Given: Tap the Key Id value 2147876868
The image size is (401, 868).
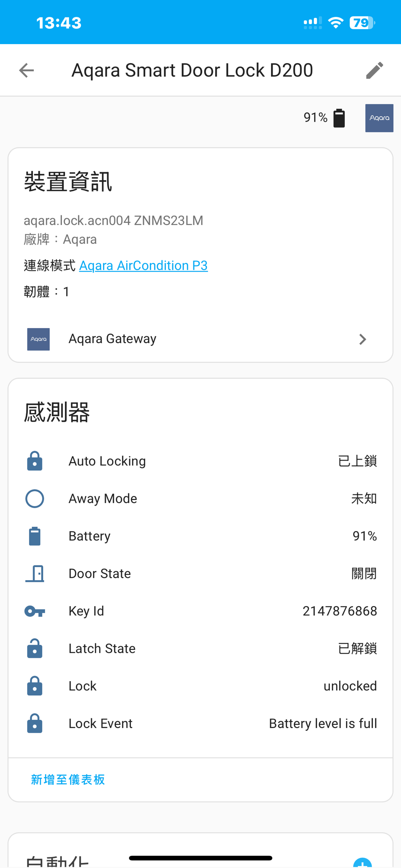Looking at the screenshot, I should pos(340,611).
